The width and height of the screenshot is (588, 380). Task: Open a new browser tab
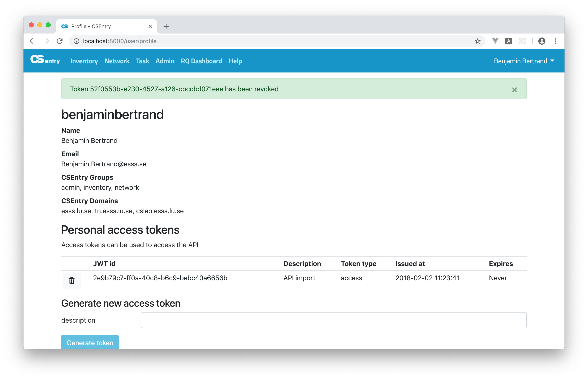point(166,26)
